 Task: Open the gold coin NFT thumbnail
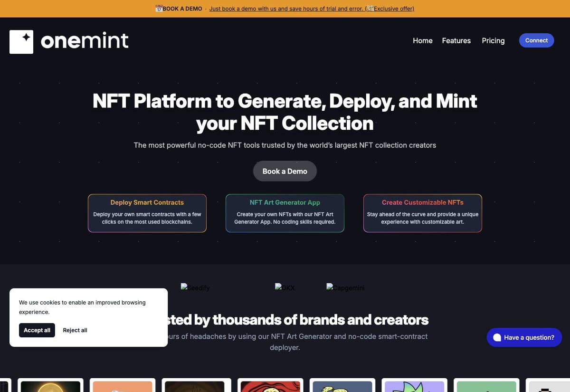click(50, 385)
